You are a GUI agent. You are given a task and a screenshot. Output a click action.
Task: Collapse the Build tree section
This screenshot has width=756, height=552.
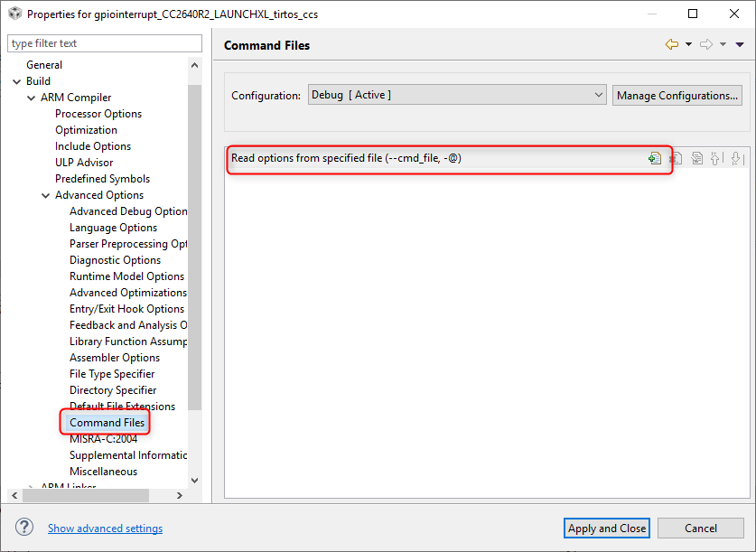pos(18,80)
